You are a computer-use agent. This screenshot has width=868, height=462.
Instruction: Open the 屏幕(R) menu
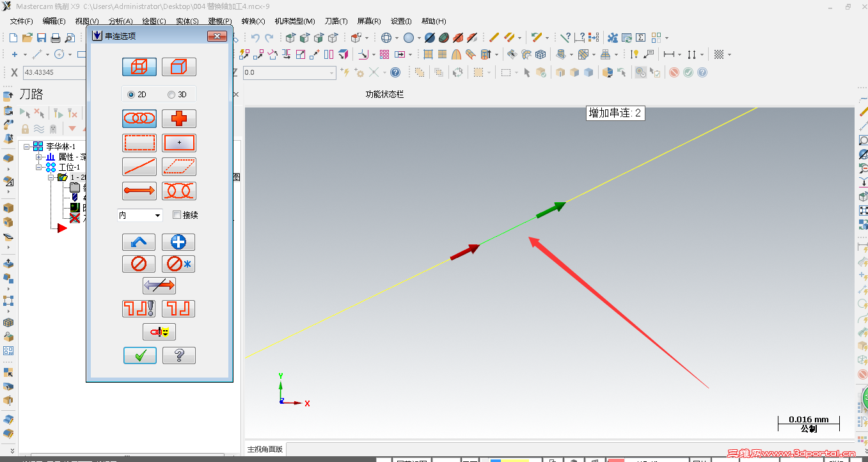click(x=369, y=21)
